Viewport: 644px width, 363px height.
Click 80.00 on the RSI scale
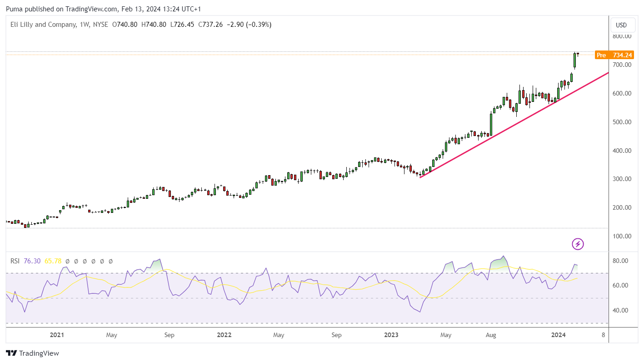pos(620,261)
